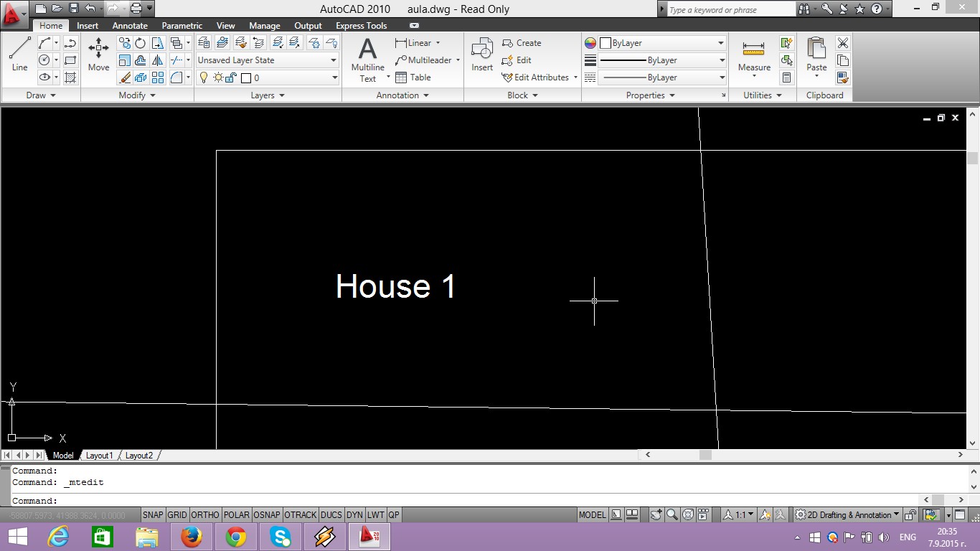The width and height of the screenshot is (980, 551).
Task: Open the Express Tools tab
Action: [x=362, y=26]
